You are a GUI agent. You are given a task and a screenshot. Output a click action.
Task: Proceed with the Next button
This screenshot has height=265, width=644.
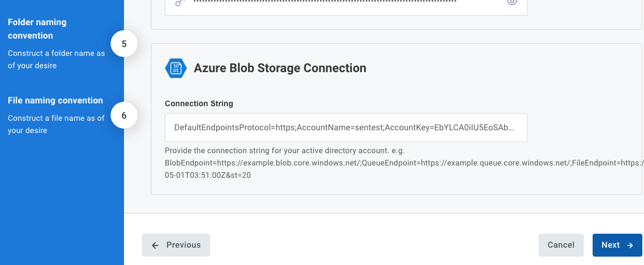tap(617, 245)
